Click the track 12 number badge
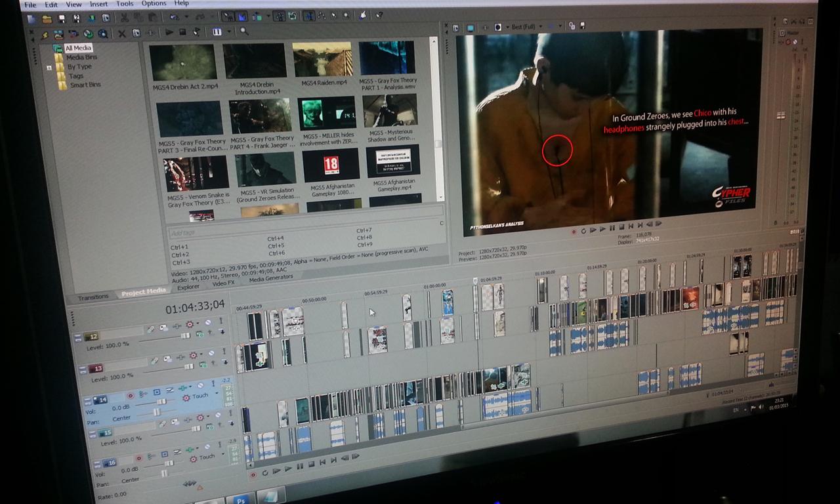Image resolution: width=840 pixels, height=504 pixels. pyautogui.click(x=91, y=337)
